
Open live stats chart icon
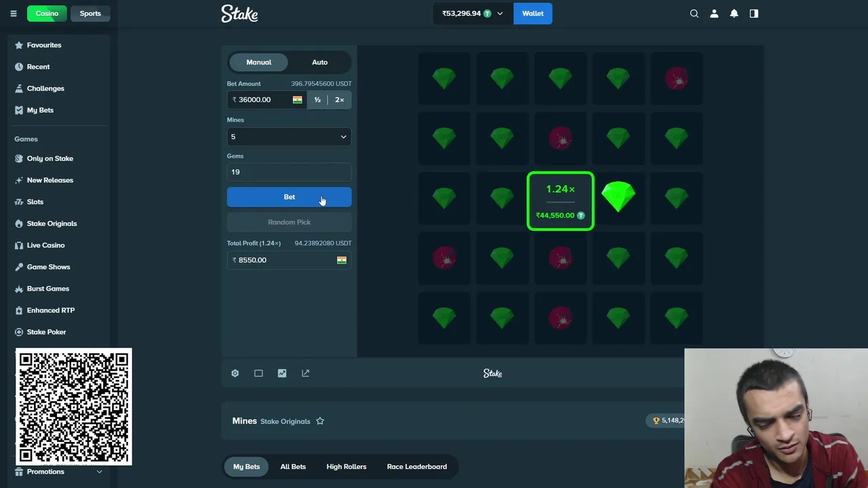click(x=282, y=373)
